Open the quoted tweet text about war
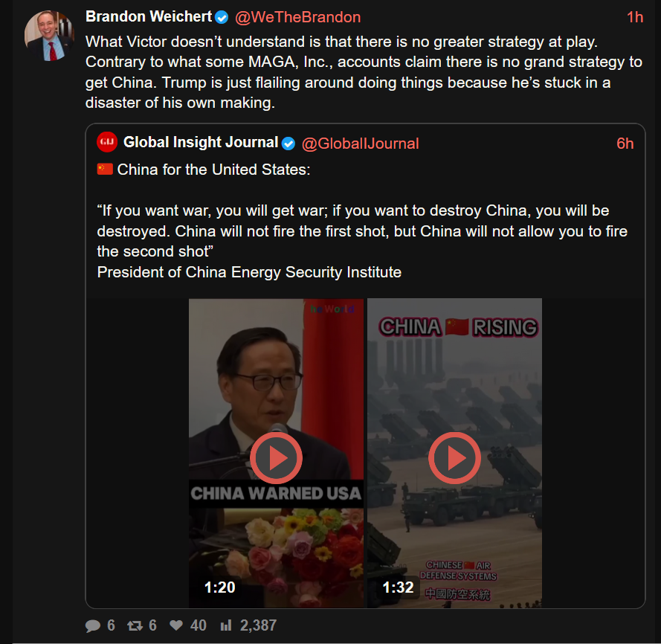Screen dimensions: 661x644 pos(362,231)
